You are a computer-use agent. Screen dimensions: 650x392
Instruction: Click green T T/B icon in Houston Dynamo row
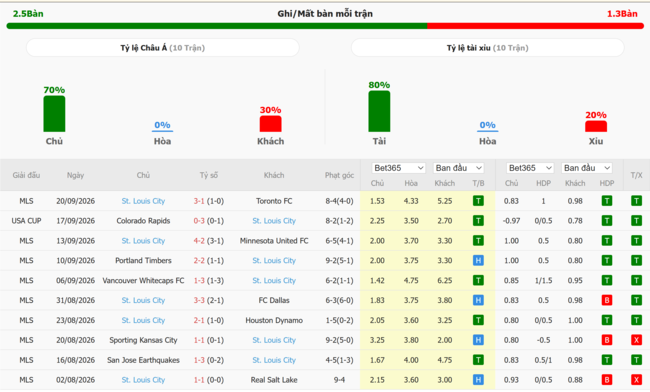(478, 320)
